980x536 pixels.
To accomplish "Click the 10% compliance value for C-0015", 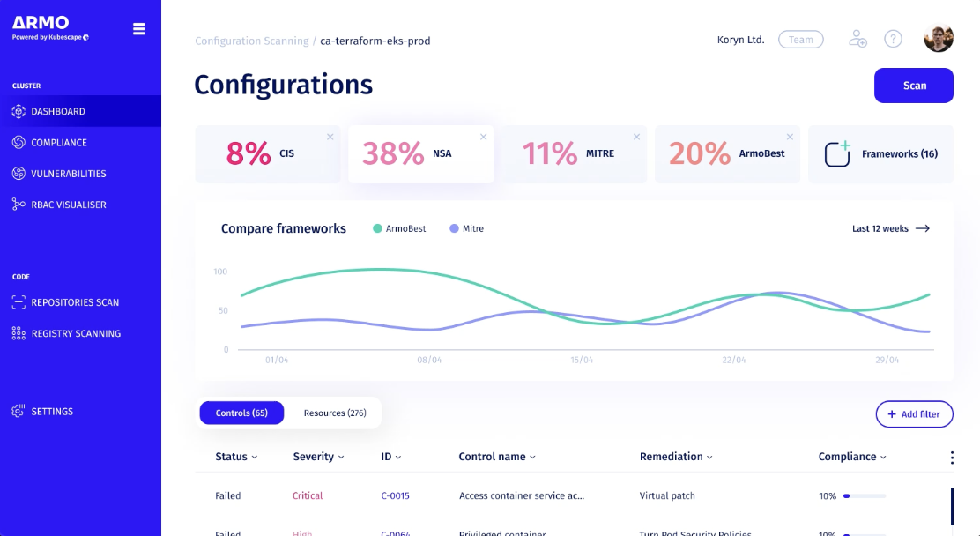I will coord(828,496).
